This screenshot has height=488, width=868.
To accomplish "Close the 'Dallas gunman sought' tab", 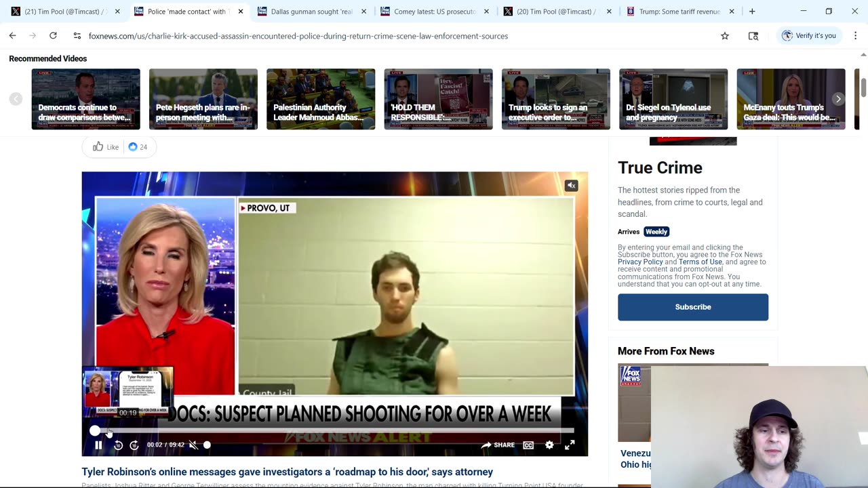I will (363, 12).
